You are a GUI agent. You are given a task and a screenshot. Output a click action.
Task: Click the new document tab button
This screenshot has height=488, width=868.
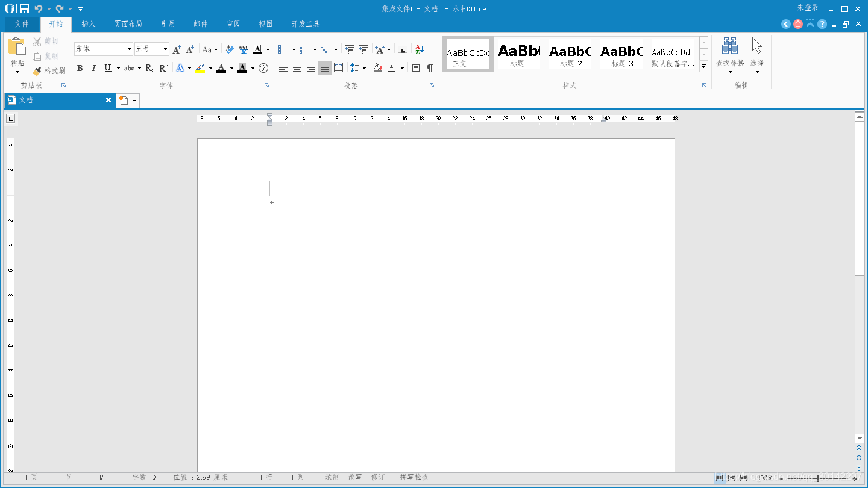[x=124, y=101]
